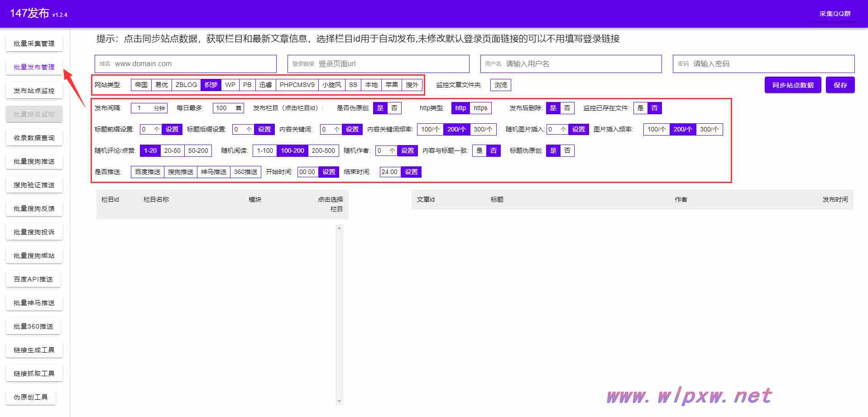This screenshot has height=417, width=868.
Task: Focus the 域名 www.domain.com input field
Action: pos(186,64)
